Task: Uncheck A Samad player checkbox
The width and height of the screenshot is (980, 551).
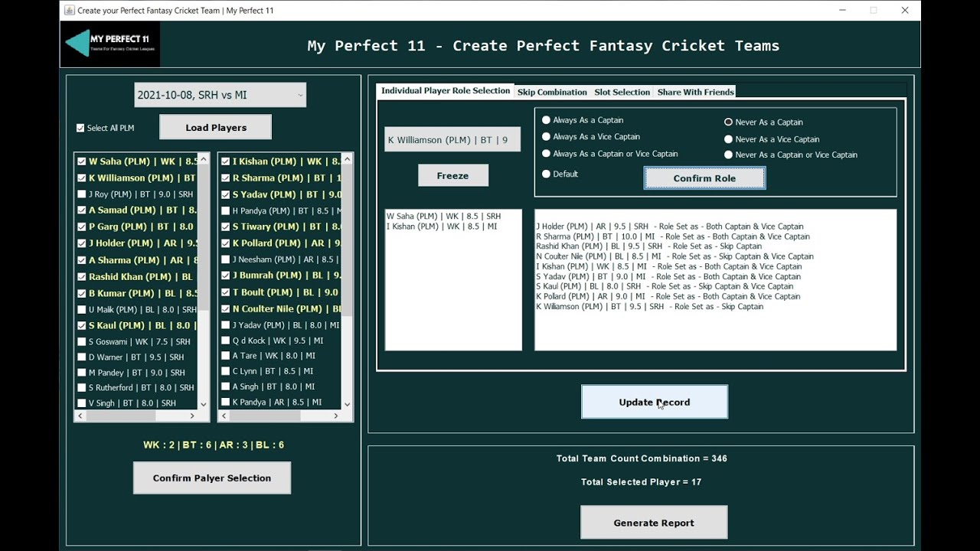Action: pos(82,210)
